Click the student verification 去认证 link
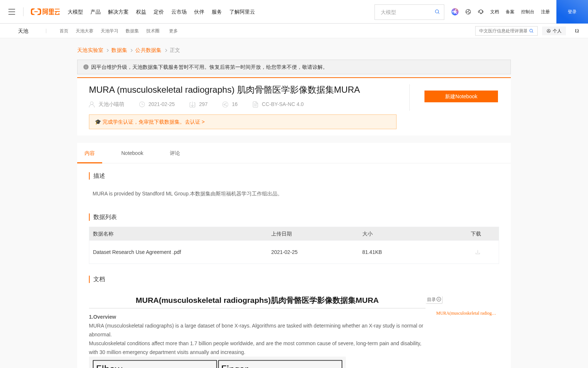The width and height of the screenshot is (588, 368). 194,122
